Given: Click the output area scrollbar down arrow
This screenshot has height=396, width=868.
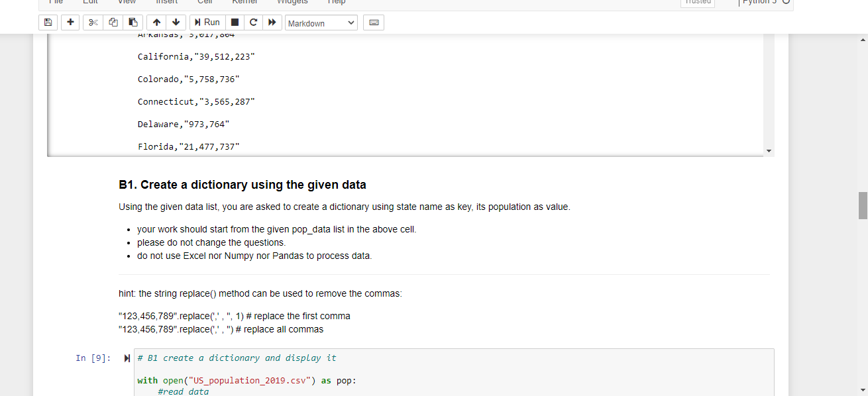Looking at the screenshot, I should click(x=769, y=150).
